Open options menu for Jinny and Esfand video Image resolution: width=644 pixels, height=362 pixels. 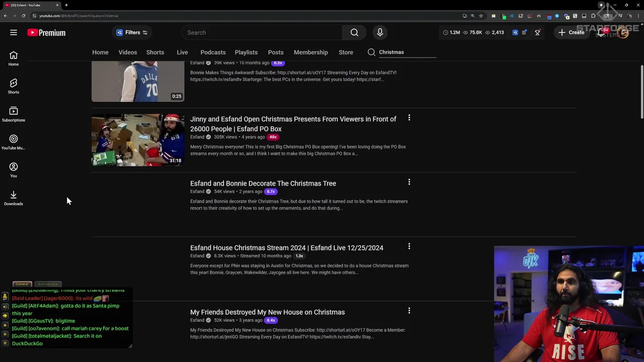point(409,118)
